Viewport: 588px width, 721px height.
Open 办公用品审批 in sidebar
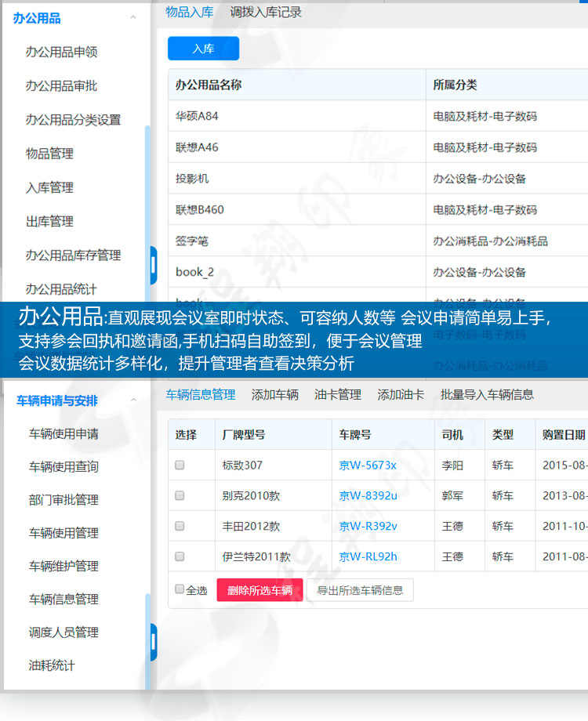[x=61, y=86]
